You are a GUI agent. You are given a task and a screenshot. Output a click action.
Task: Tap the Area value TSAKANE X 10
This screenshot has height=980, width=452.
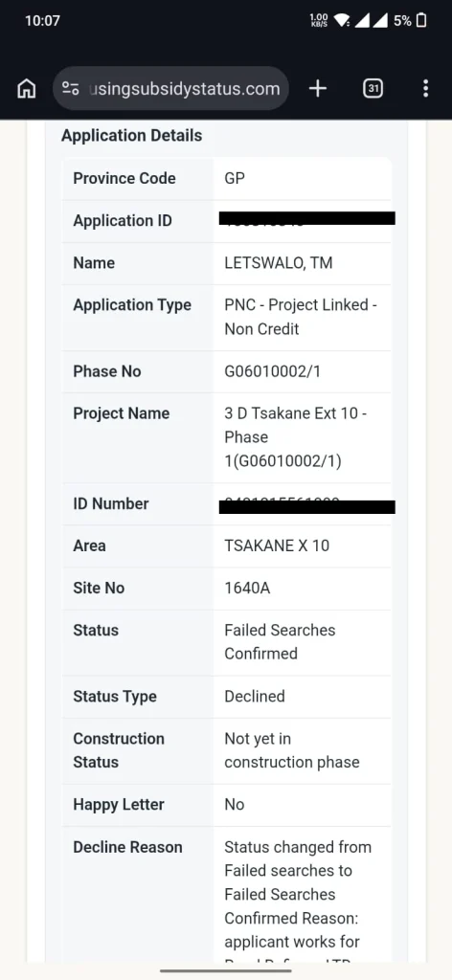click(277, 546)
